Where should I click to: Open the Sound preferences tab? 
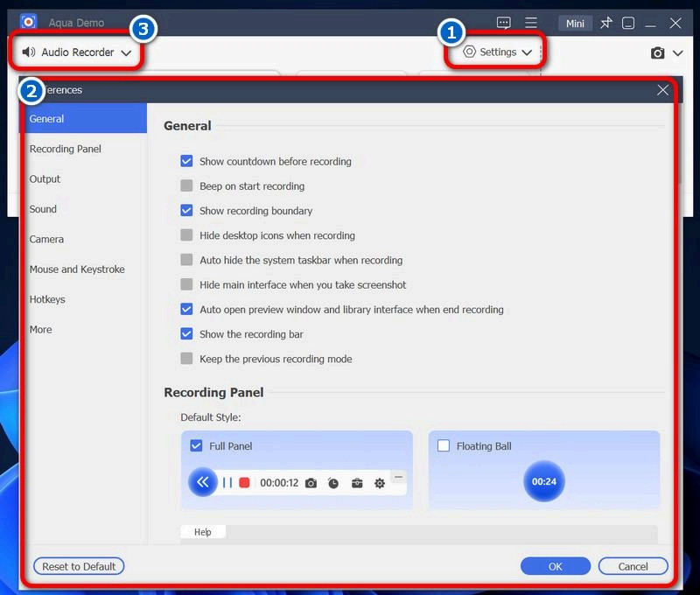83,209
